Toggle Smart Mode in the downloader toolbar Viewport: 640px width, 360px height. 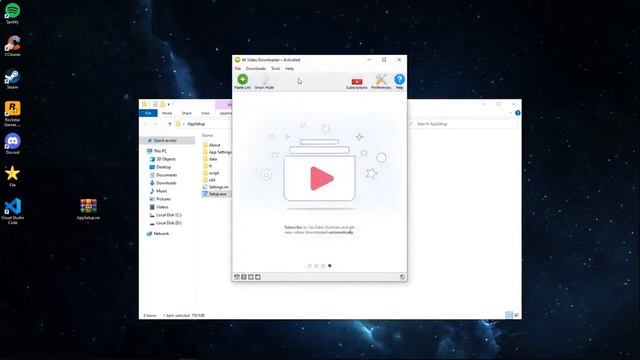[264, 81]
